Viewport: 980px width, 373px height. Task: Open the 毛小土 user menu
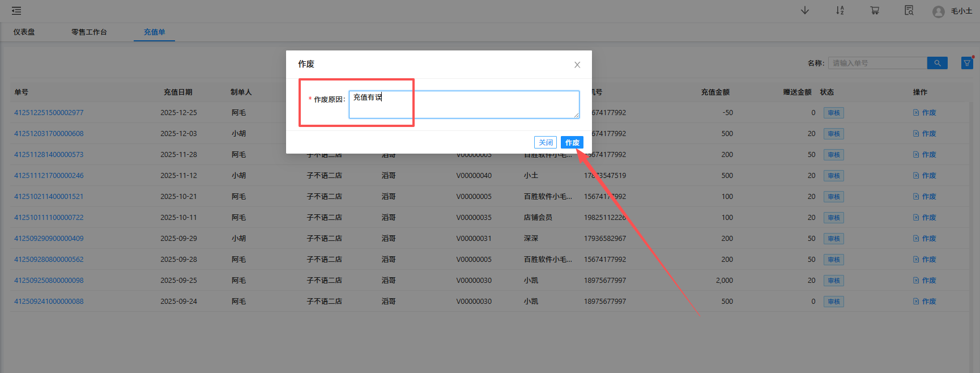961,11
